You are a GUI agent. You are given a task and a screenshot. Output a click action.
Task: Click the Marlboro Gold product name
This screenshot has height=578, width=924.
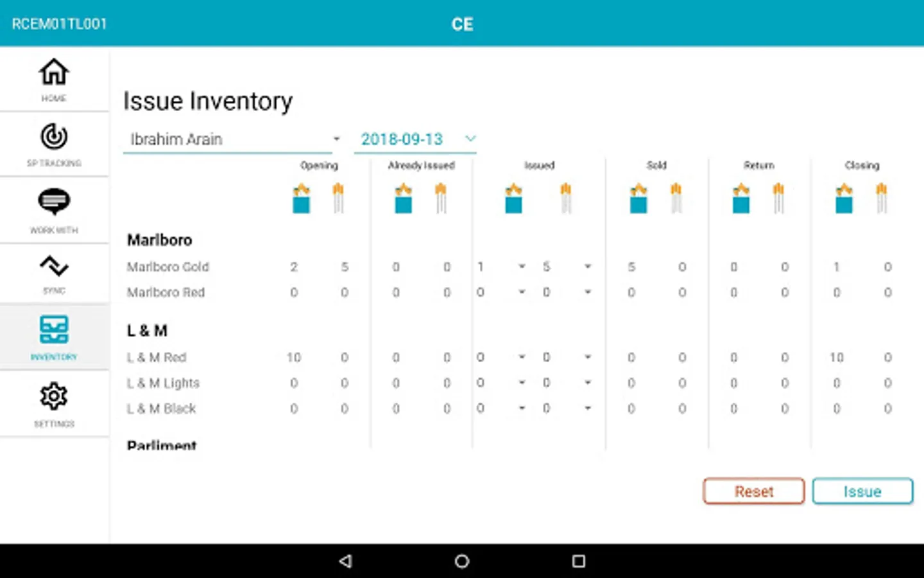coord(168,267)
